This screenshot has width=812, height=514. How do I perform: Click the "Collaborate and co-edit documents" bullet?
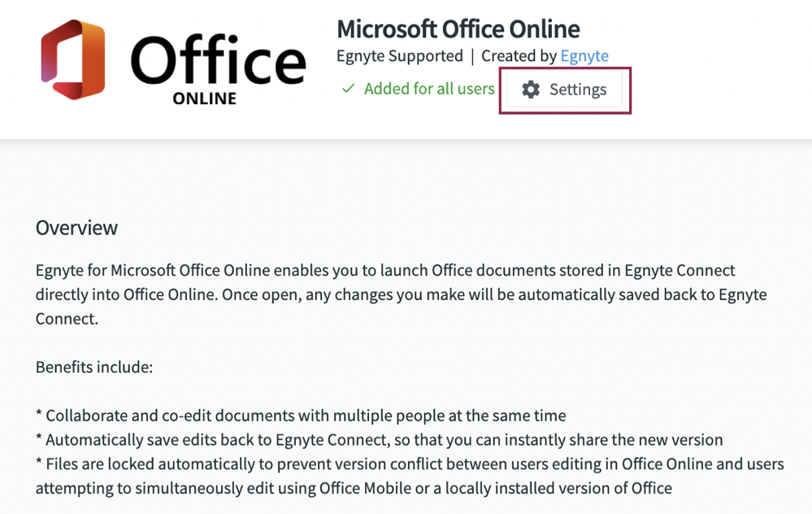click(x=301, y=416)
